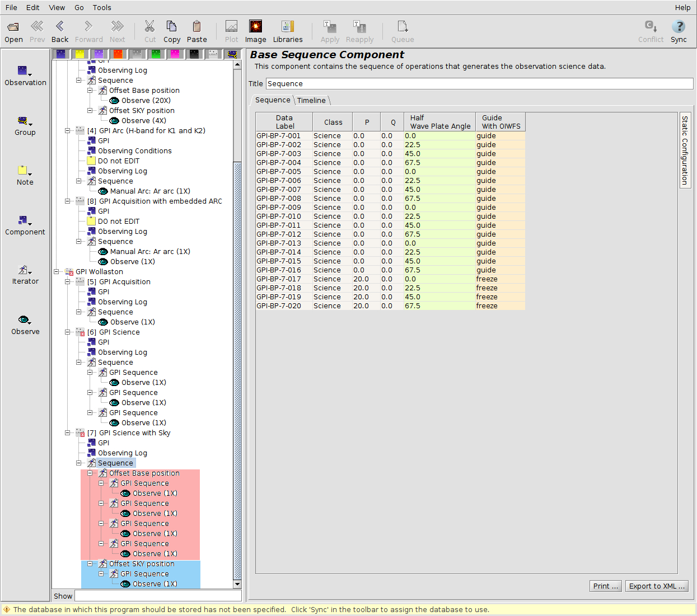Click the Show text field below the tree
This screenshot has width=697, height=616.
pyautogui.click(x=158, y=596)
